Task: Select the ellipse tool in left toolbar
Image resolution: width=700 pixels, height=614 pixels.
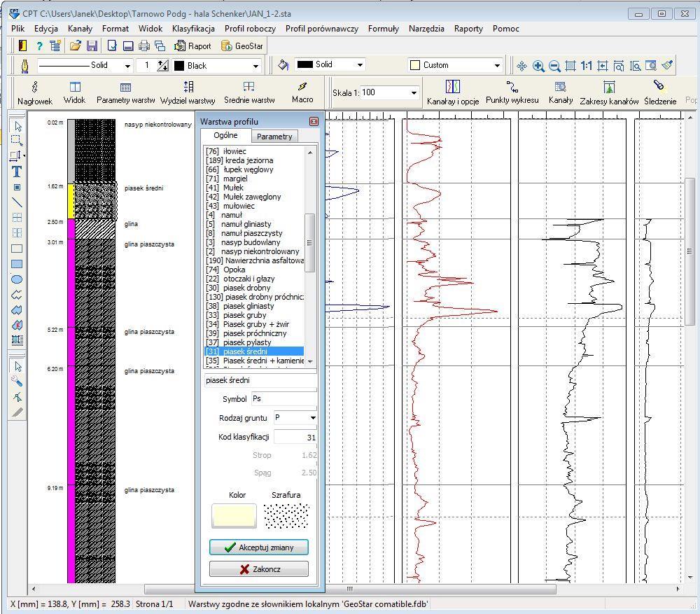Action: [17, 279]
